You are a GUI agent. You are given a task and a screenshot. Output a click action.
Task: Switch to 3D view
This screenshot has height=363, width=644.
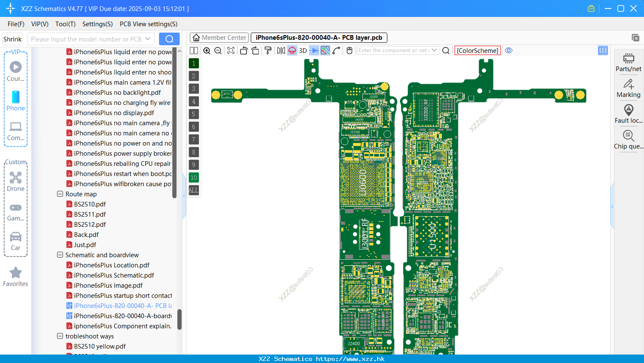(x=303, y=50)
